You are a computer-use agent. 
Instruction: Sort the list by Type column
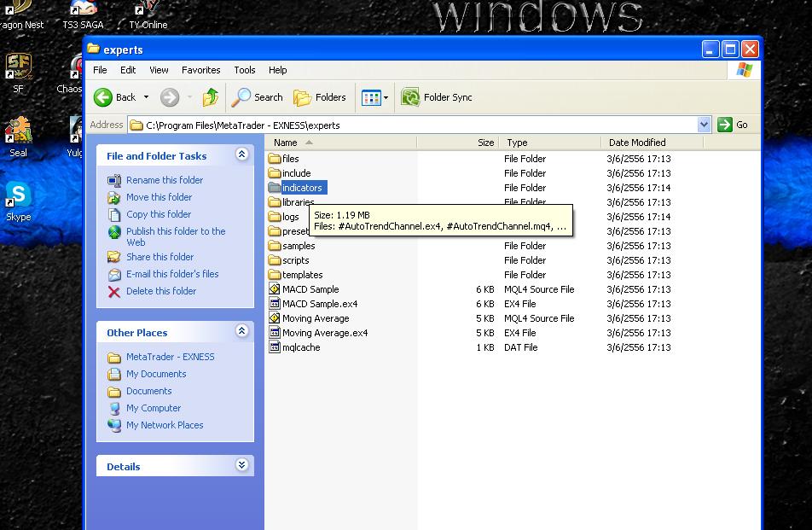(x=550, y=143)
